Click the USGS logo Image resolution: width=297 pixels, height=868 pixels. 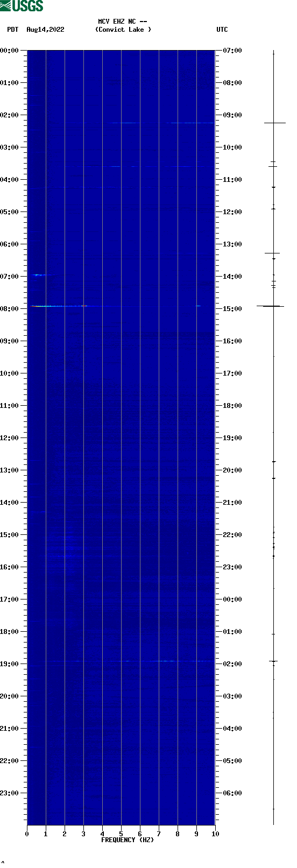(22, 6)
